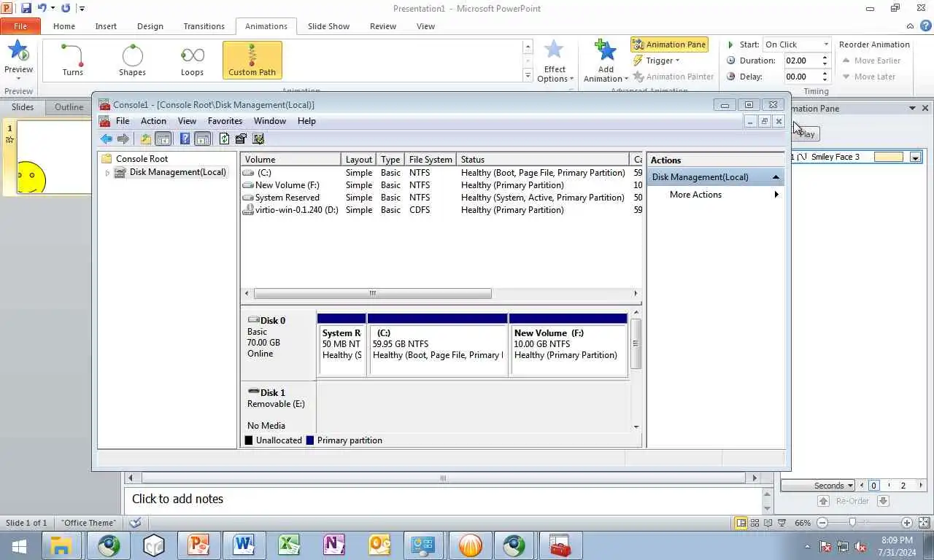The height and width of the screenshot is (560, 934).
Task: Click the Up One Level folder icon
Action: [146, 139]
